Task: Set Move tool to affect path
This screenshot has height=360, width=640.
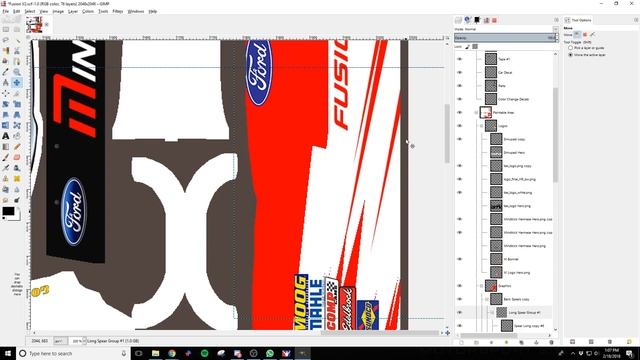Action: [592, 35]
